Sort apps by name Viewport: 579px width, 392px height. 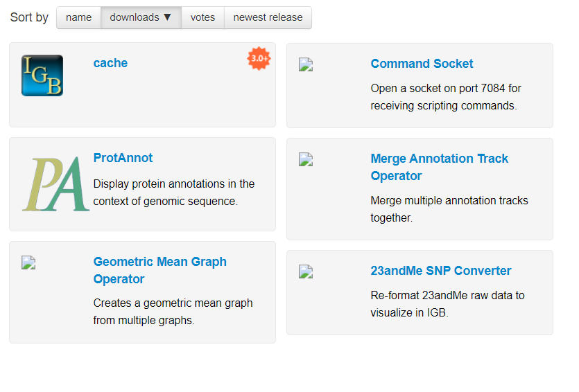point(78,17)
